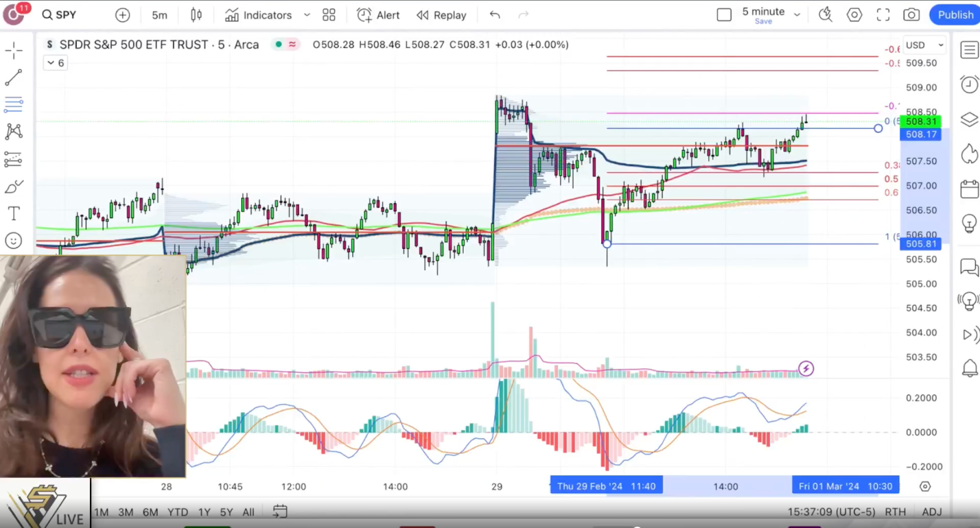Open the patterns drawing tool
The height and width of the screenshot is (528, 980).
[13, 131]
